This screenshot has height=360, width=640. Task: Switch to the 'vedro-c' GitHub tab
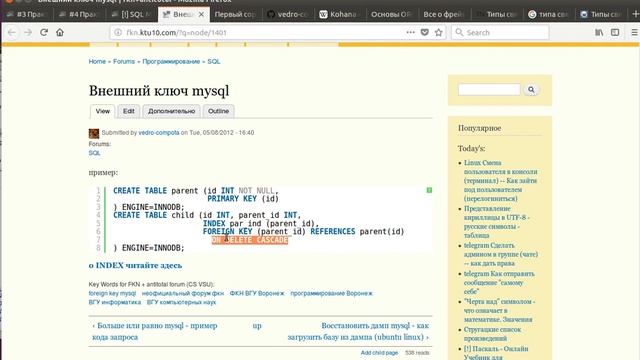point(288,14)
